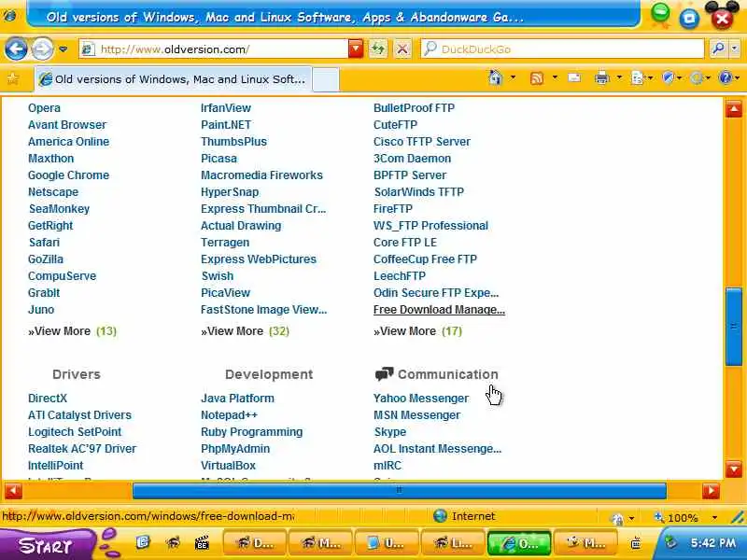Open the VirtualBox link
Viewport: 747px width, 560px height.
click(228, 465)
